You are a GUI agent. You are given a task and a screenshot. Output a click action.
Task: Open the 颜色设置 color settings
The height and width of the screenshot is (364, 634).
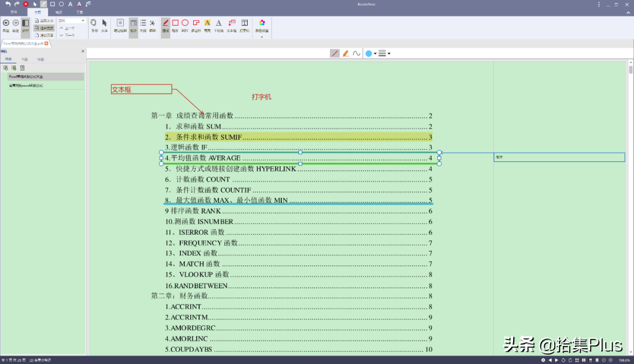(x=262, y=25)
